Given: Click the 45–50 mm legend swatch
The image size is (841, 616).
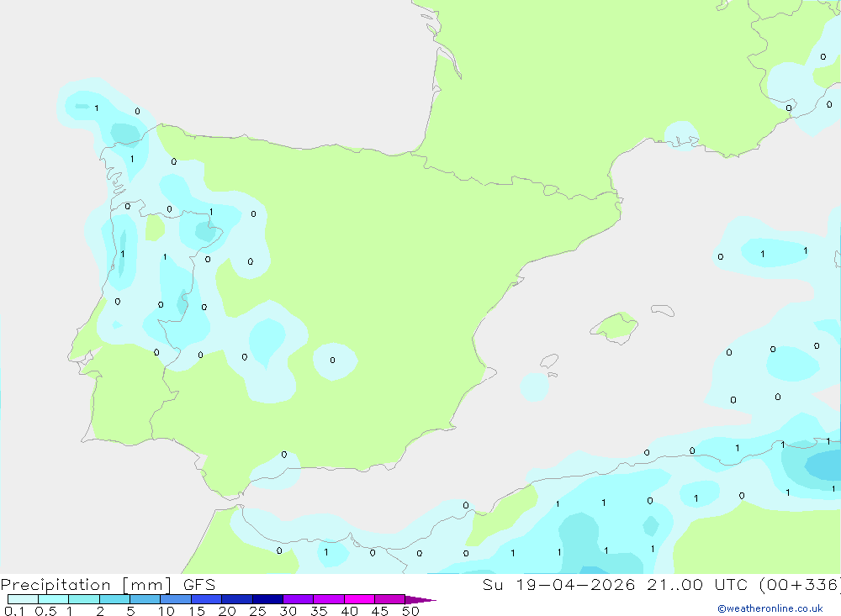Looking at the screenshot, I should click(x=390, y=599).
